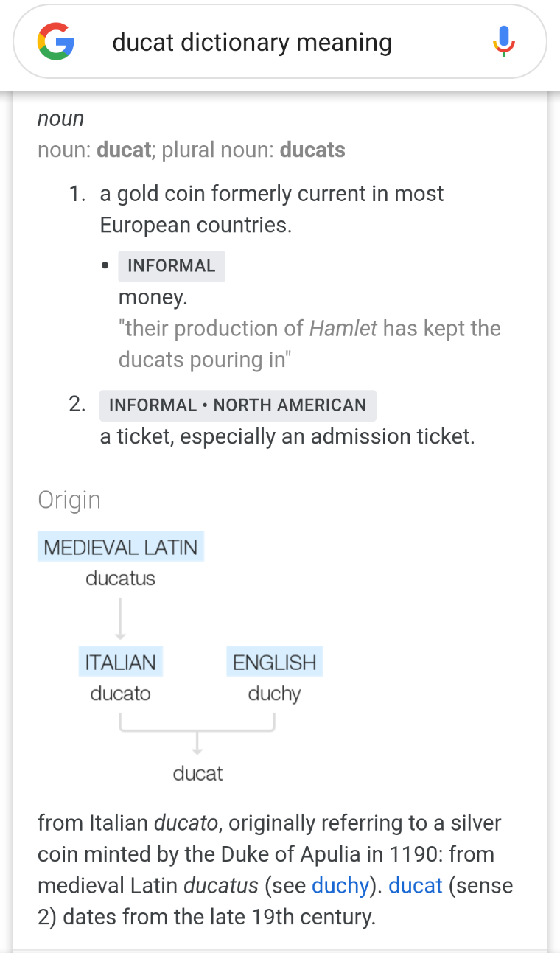Tap the Google logo icon

[56, 41]
